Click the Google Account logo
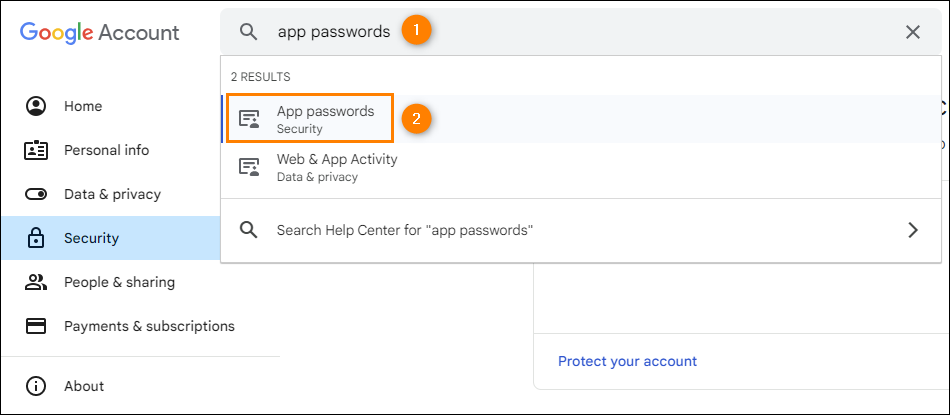 pos(99,32)
